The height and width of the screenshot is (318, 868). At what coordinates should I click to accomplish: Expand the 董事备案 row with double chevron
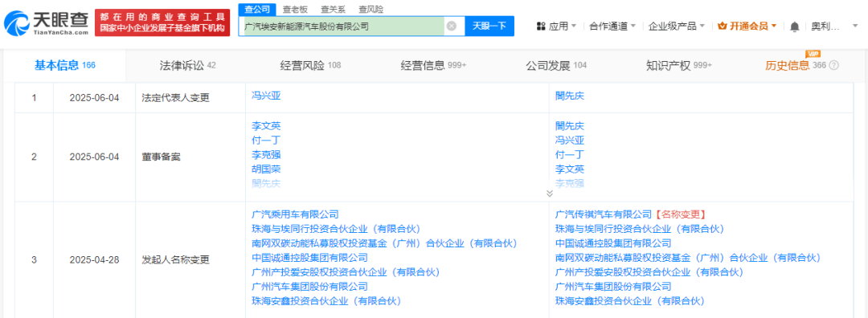550,193
